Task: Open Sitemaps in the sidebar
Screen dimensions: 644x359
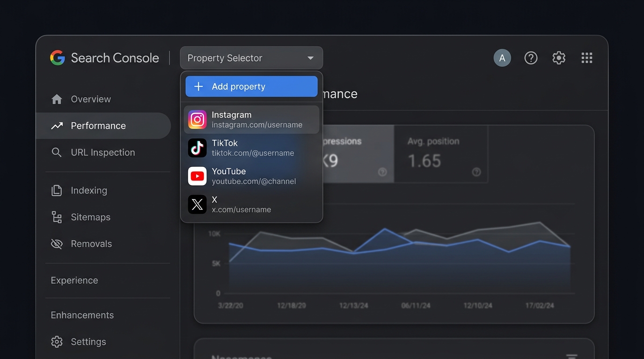Action: [103, 217]
